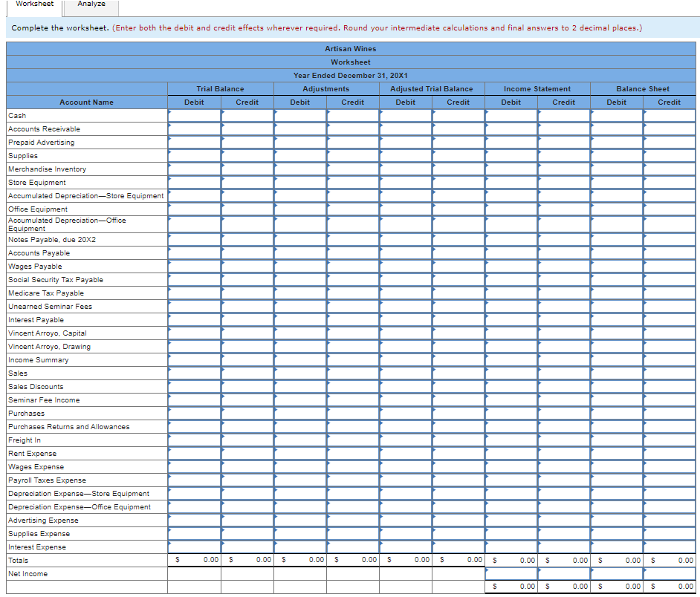
Task: Select the Interest Expense Income Statement Debit field
Action: pos(511,547)
